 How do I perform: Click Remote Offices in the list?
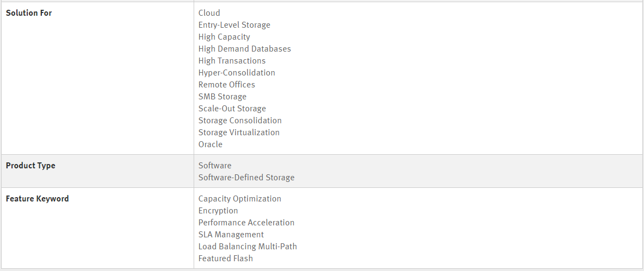pos(226,85)
